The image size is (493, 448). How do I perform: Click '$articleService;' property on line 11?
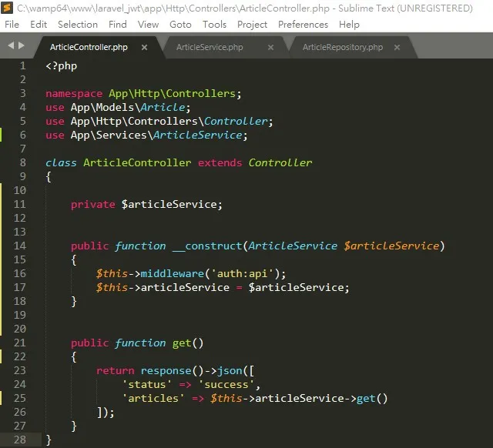pyautogui.click(x=172, y=205)
